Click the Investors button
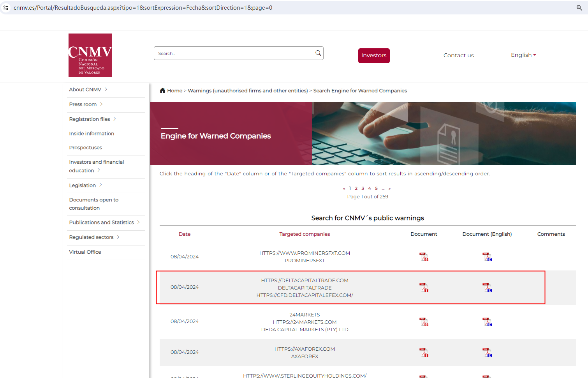The width and height of the screenshot is (588, 378). click(x=373, y=55)
